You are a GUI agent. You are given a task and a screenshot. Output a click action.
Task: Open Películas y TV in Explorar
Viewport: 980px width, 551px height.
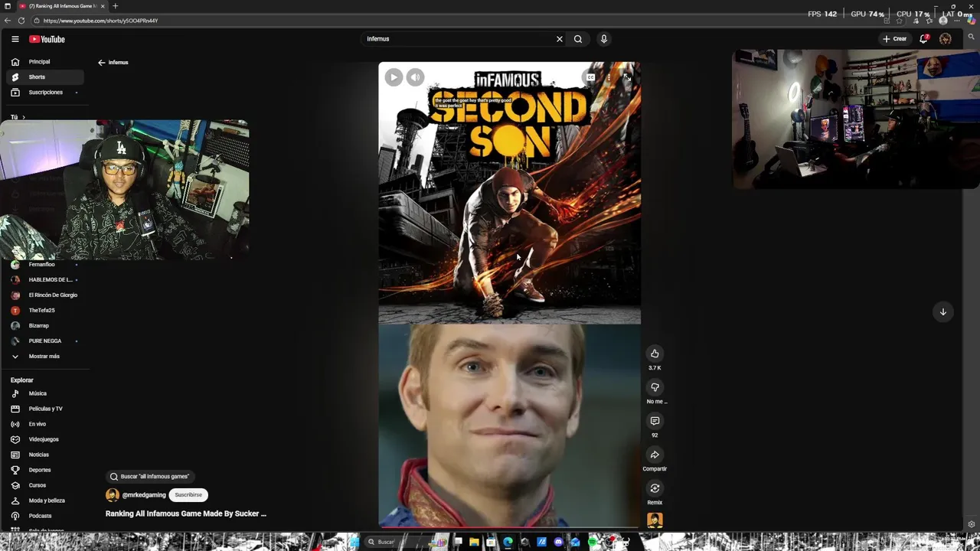44,409
